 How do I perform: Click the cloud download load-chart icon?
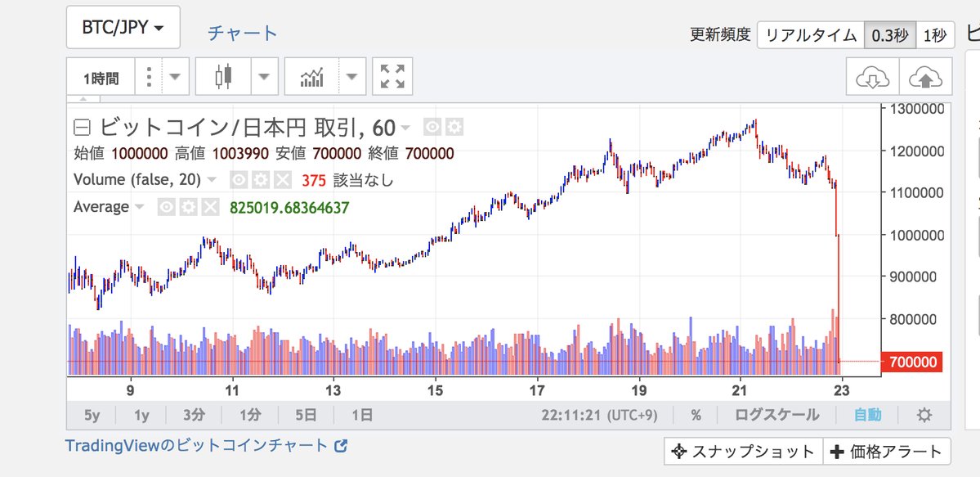tap(872, 77)
